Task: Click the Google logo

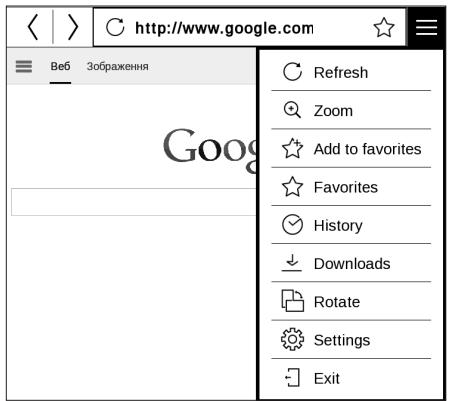Action: (210, 149)
